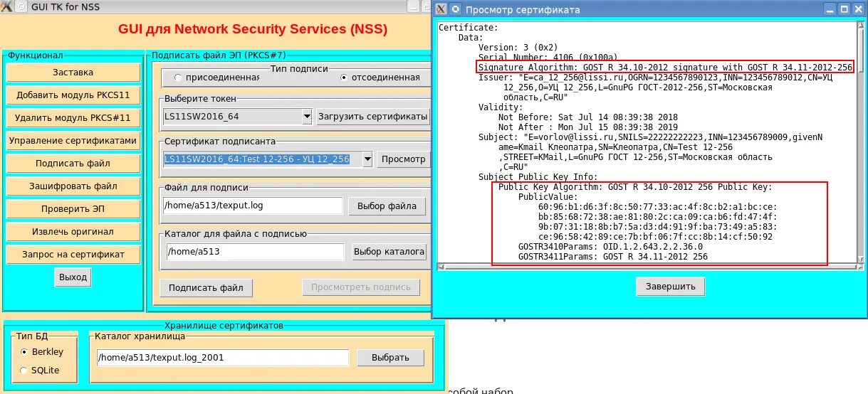Choose SQLite database type
The height and width of the screenshot is (394, 868).
[40, 371]
